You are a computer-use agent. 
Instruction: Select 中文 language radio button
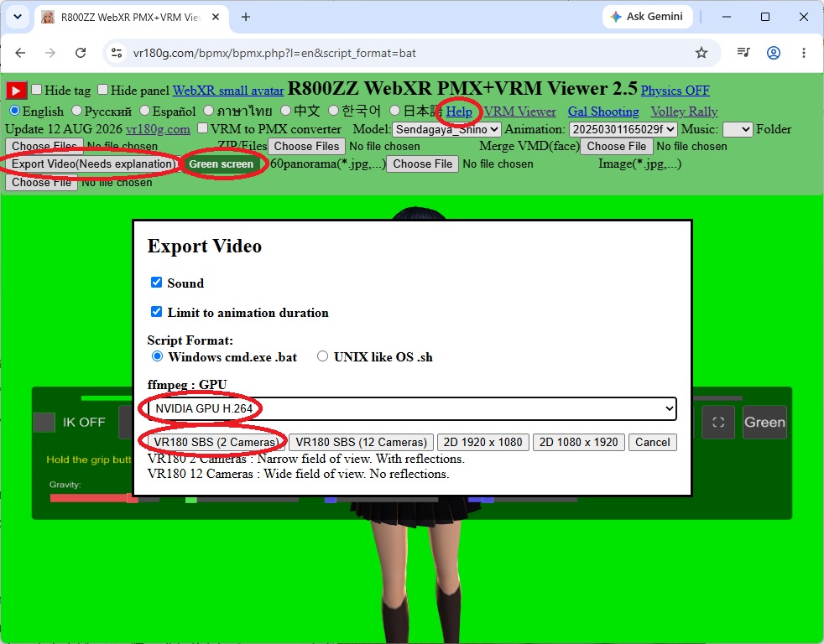[x=285, y=111]
